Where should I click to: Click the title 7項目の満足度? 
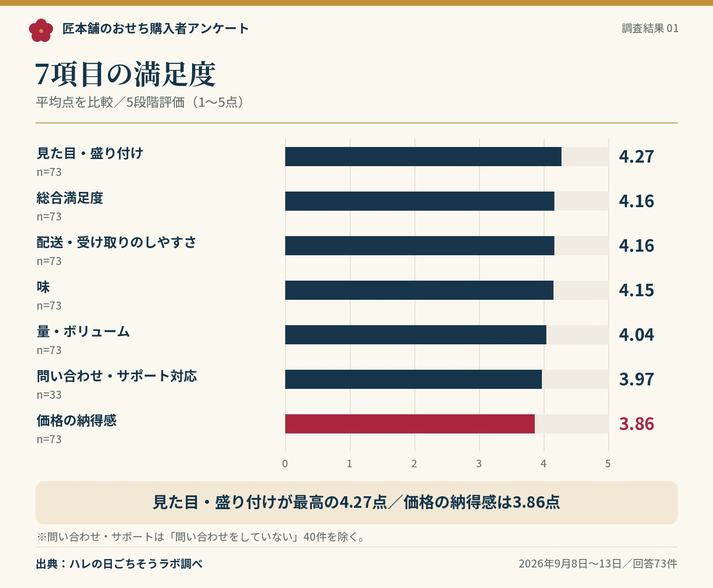(x=125, y=74)
